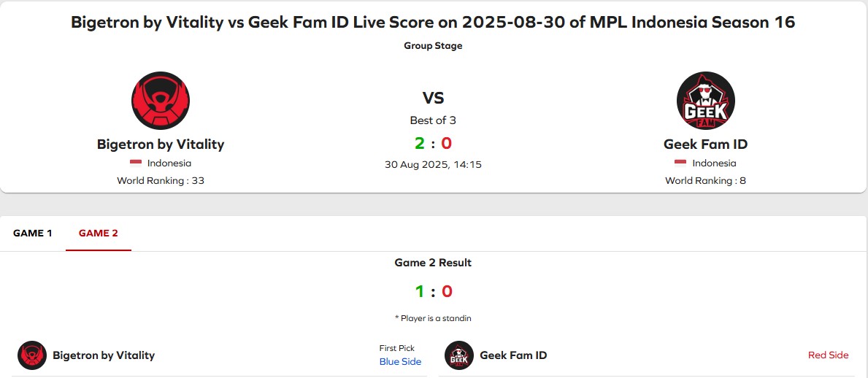
Task: Click the large Bigetron by Vitality logo
Action: [161, 101]
